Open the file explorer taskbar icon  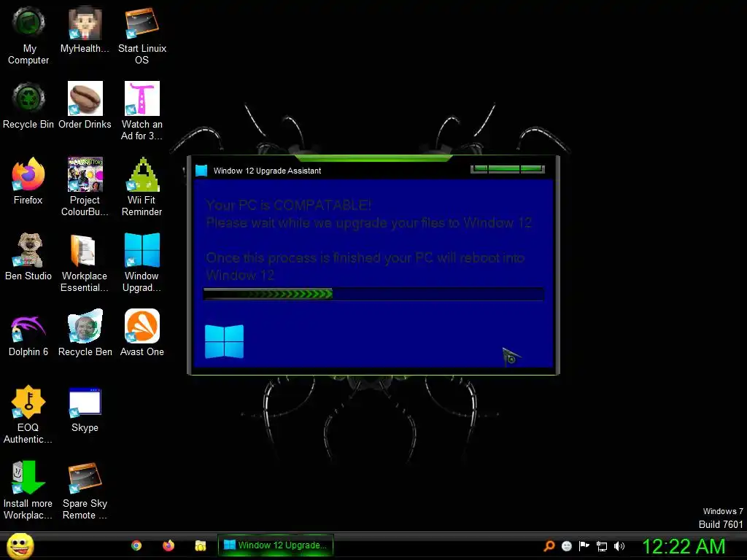tap(200, 545)
